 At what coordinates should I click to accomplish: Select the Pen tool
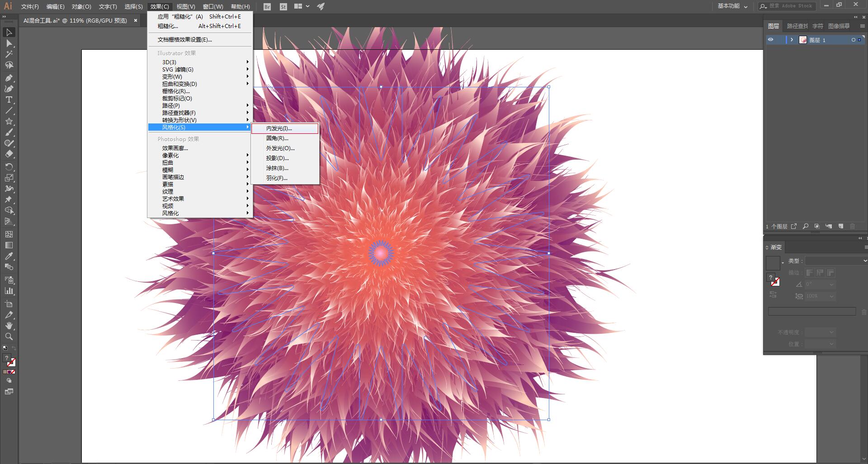pyautogui.click(x=9, y=78)
